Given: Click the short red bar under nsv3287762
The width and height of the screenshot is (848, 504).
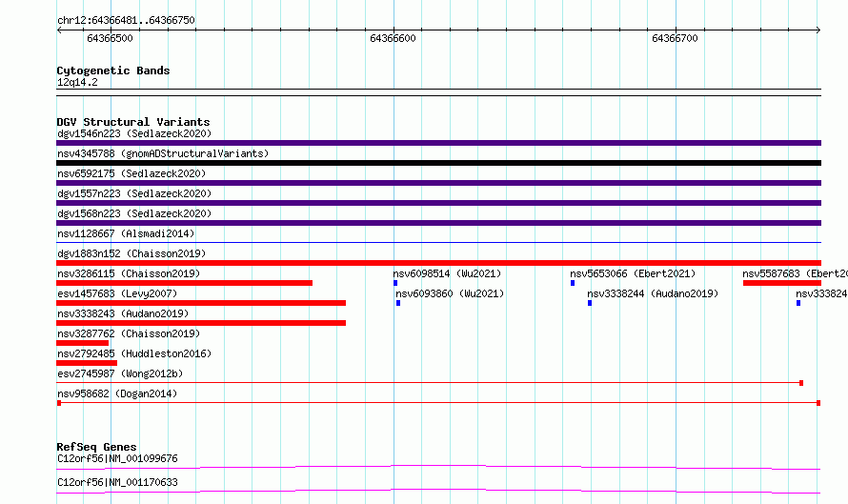Looking at the screenshot, I should pyautogui.click(x=82, y=343).
